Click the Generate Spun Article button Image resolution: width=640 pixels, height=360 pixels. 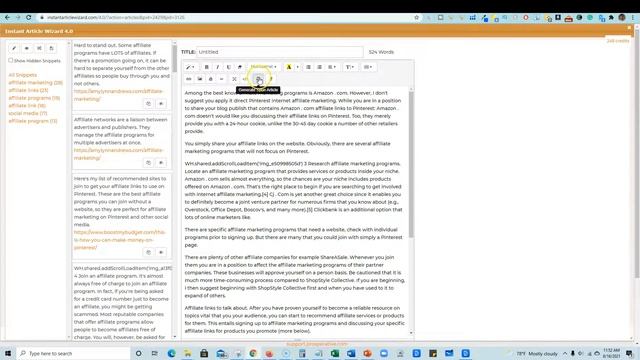tap(259, 79)
